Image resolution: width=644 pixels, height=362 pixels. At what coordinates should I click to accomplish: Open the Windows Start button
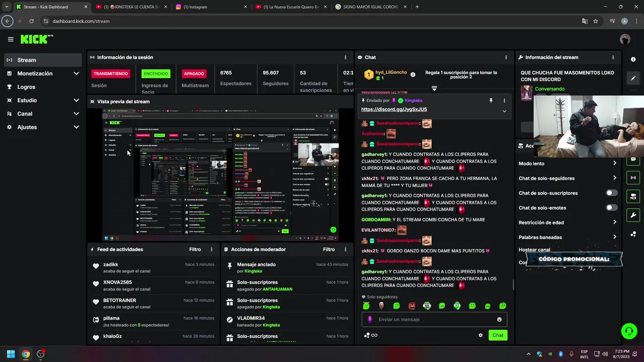11,354
